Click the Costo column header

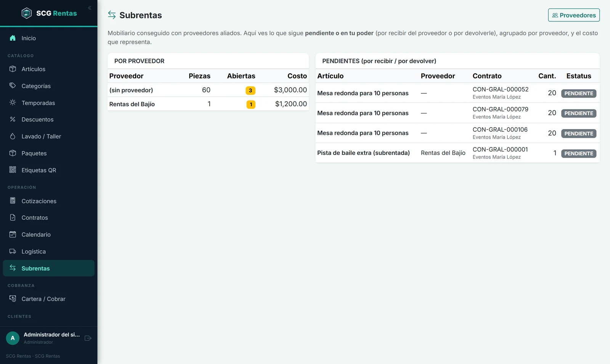coord(297,76)
